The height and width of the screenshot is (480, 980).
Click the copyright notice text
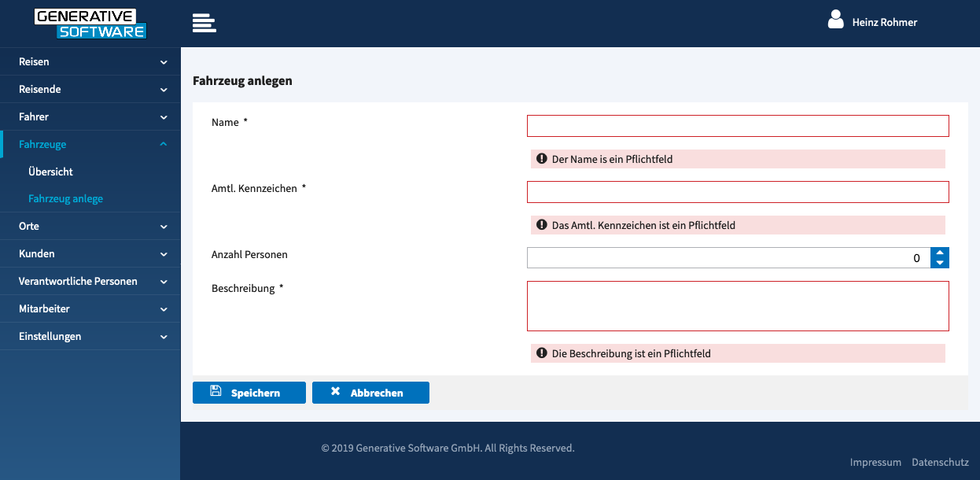[448, 449]
